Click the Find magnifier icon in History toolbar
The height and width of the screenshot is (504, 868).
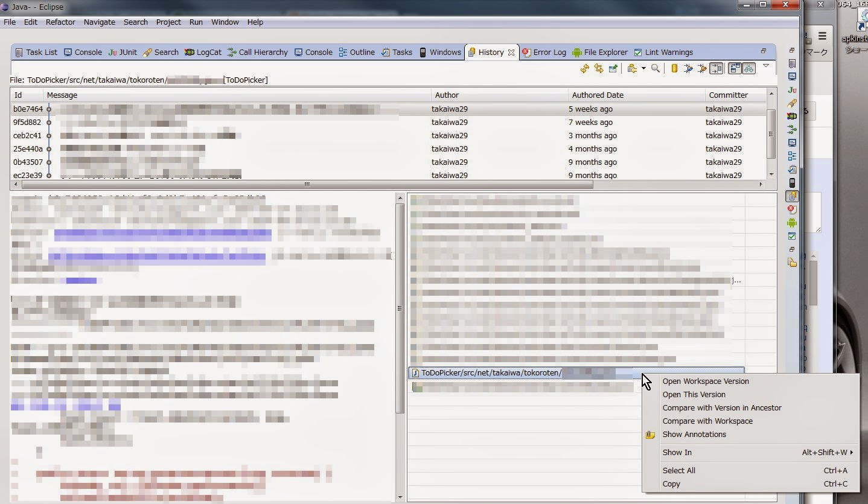[x=656, y=69]
